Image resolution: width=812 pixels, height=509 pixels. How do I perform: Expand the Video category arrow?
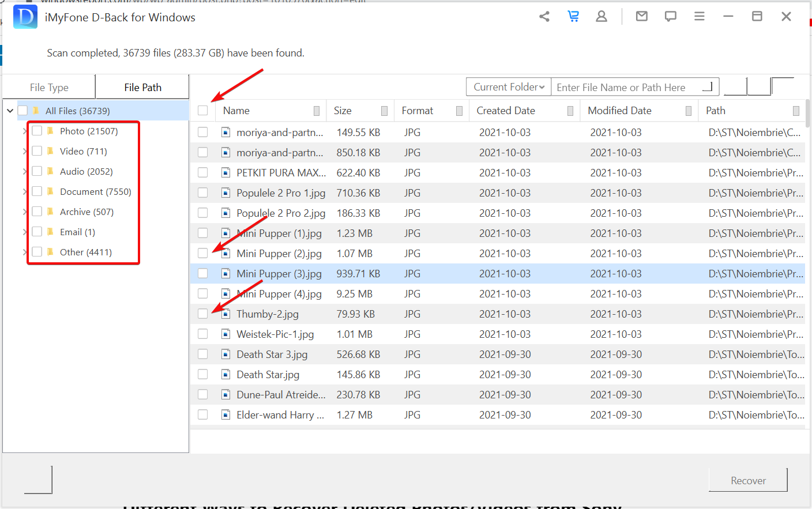coord(25,151)
